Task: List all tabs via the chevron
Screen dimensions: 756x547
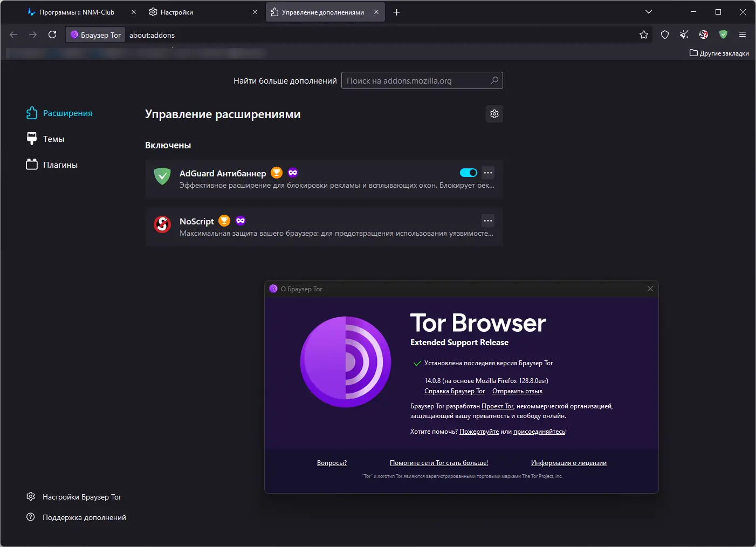Action: (x=649, y=12)
